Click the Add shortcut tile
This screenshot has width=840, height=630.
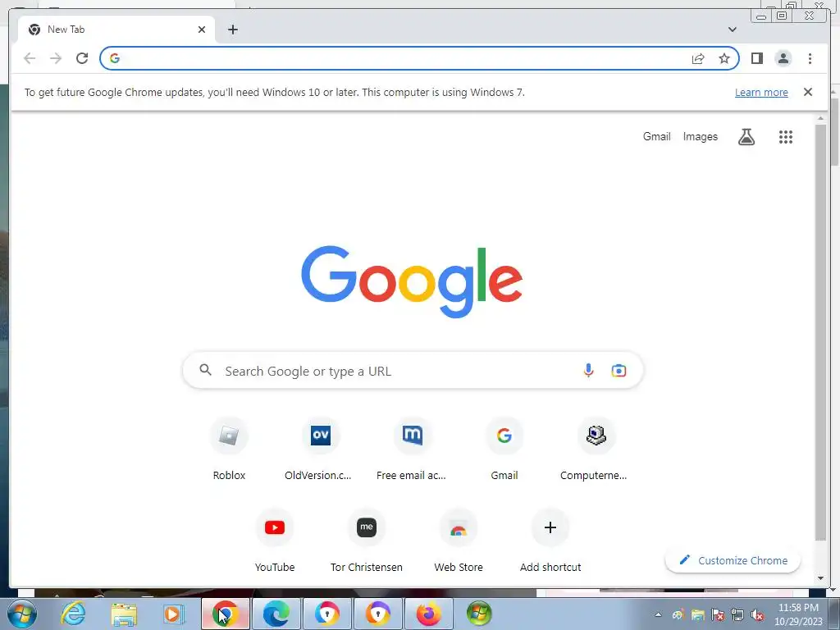click(550, 541)
